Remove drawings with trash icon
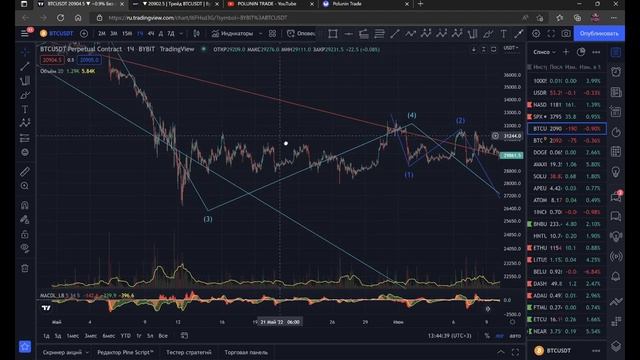Viewport: 640px width, 360px height. pos(25,268)
